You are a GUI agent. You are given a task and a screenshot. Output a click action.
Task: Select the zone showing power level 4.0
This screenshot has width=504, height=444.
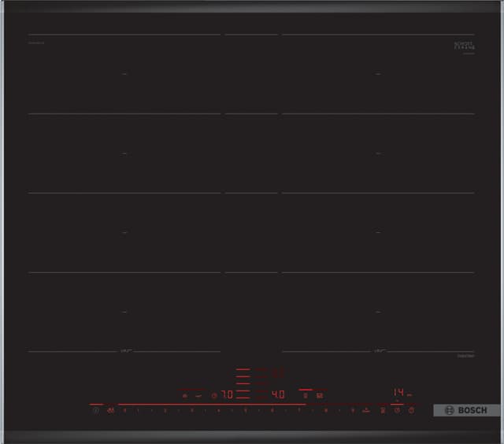point(277,394)
